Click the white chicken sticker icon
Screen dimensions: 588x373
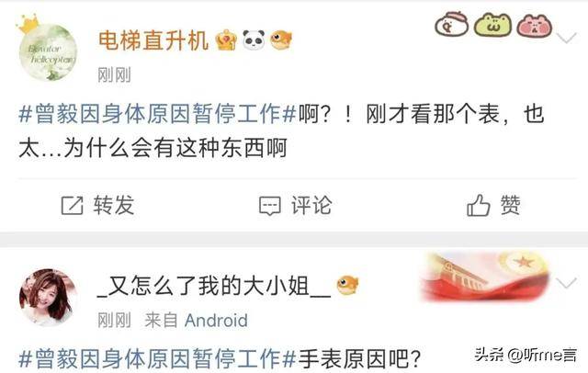click(452, 24)
